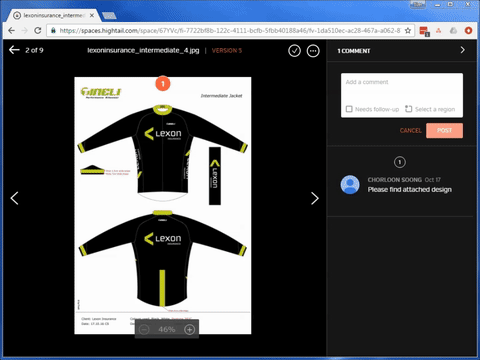Enable the Needs follow-up checkbox
The image size is (480, 360).
click(x=349, y=109)
